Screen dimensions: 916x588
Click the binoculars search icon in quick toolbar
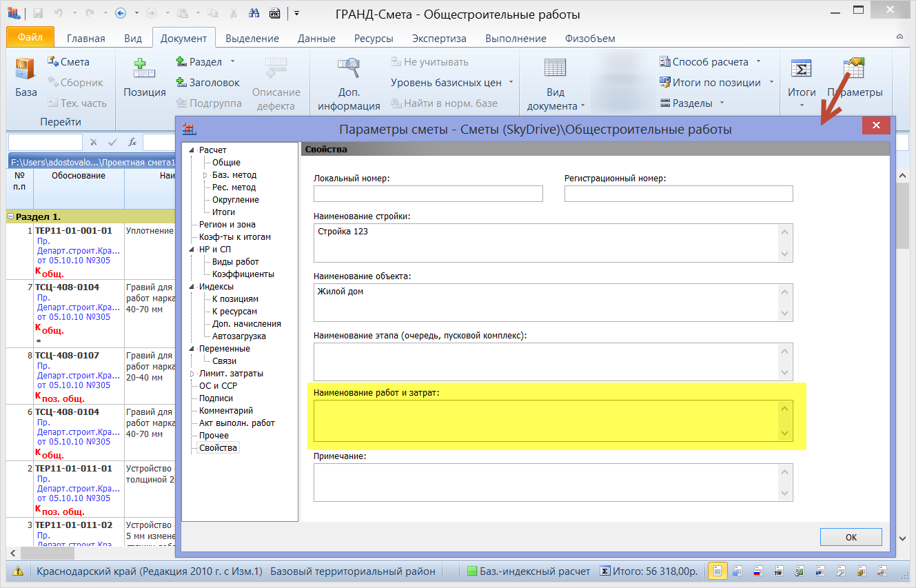(254, 13)
